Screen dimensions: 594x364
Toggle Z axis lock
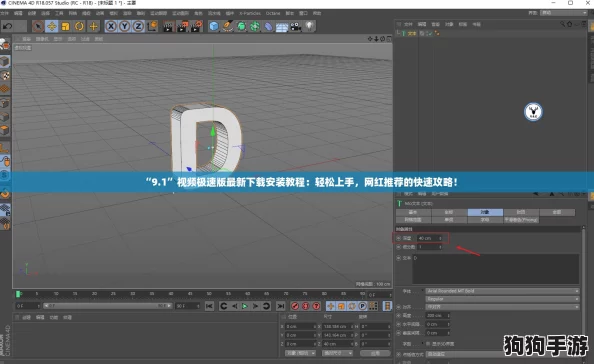pyautogui.click(x=138, y=26)
